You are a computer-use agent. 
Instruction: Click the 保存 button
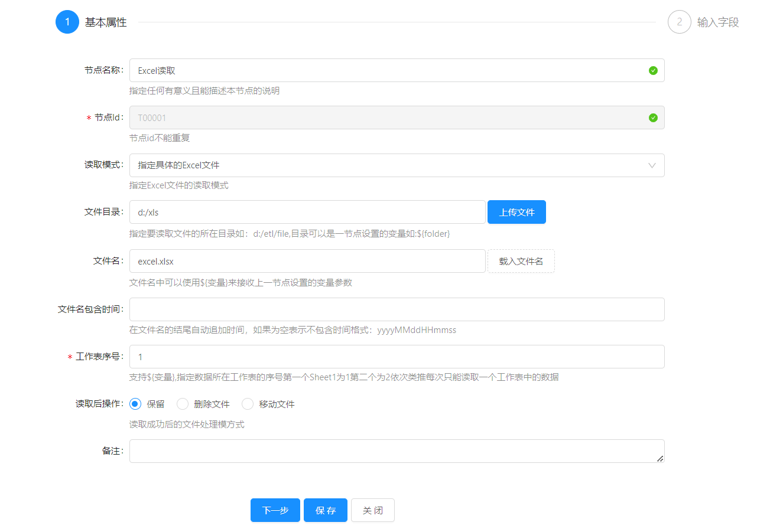pyautogui.click(x=326, y=510)
